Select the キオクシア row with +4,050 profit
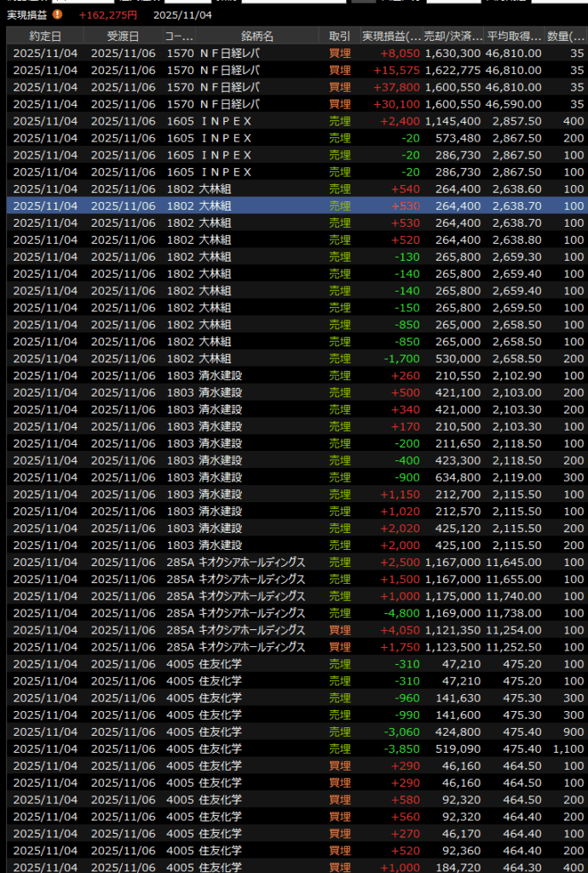 pyautogui.click(x=256, y=630)
